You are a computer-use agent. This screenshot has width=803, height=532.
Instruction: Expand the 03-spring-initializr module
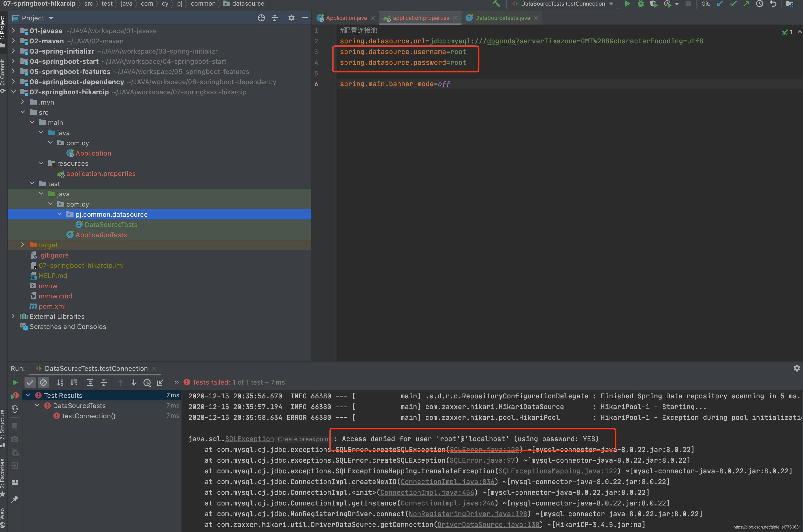[x=13, y=51]
